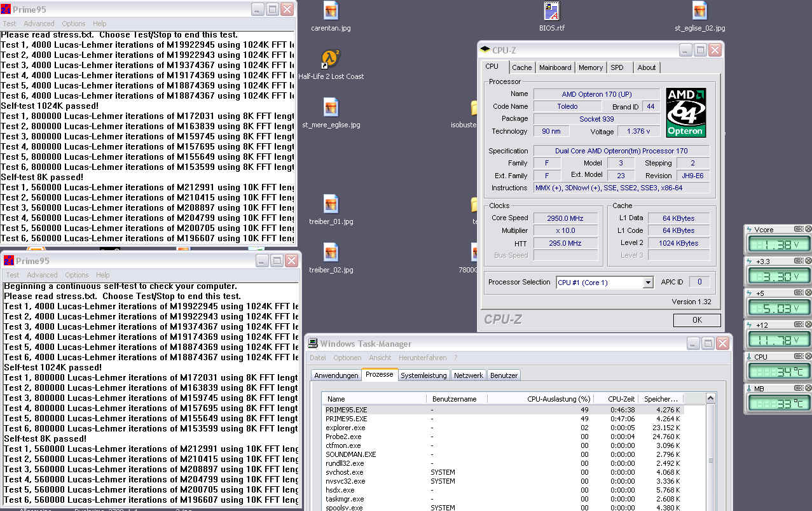
Task: Click the Name field AMD Opteron 170 (UP)
Action: tap(596, 94)
